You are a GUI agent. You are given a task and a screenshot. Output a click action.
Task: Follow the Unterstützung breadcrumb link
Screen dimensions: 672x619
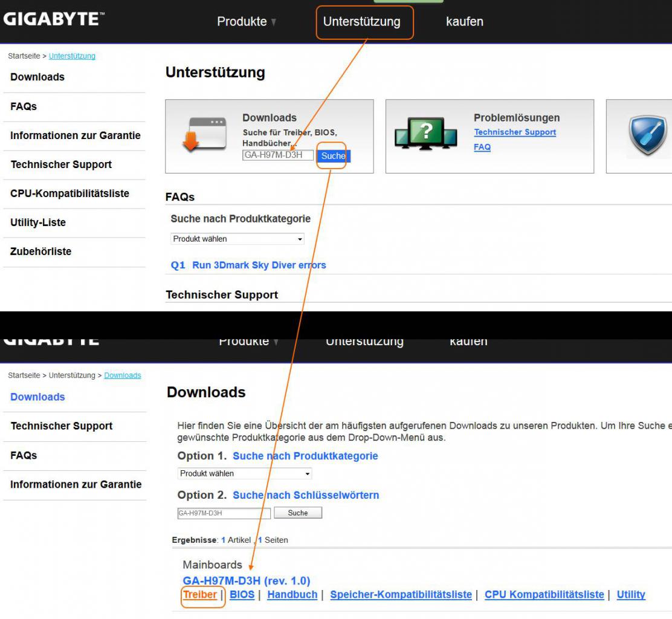coord(72,56)
